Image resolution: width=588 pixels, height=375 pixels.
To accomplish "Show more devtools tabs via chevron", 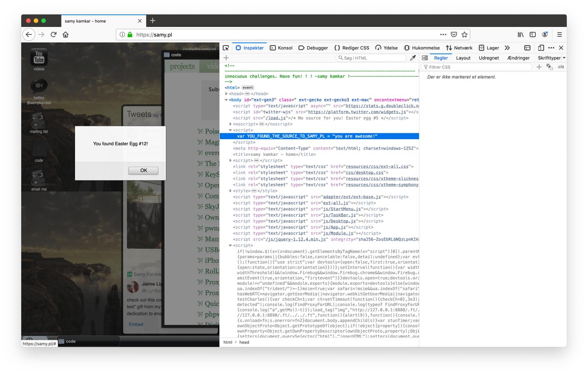I will pos(507,48).
